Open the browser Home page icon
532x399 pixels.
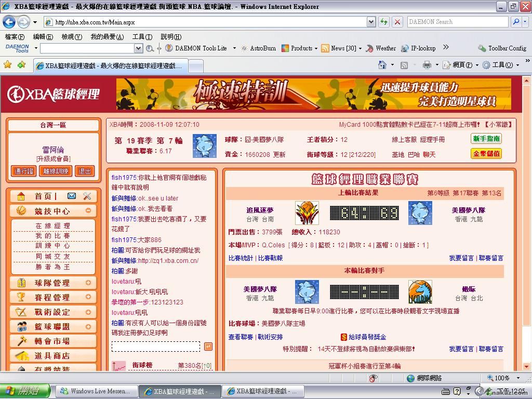tap(382, 65)
